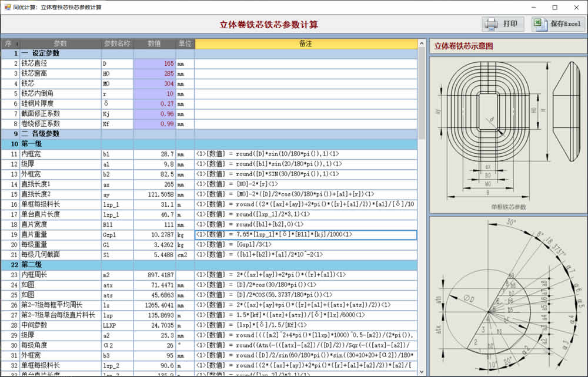Viewport: 588px width, 377px height.
Task: Select the 二 各级参数 section row
Action: [209, 134]
